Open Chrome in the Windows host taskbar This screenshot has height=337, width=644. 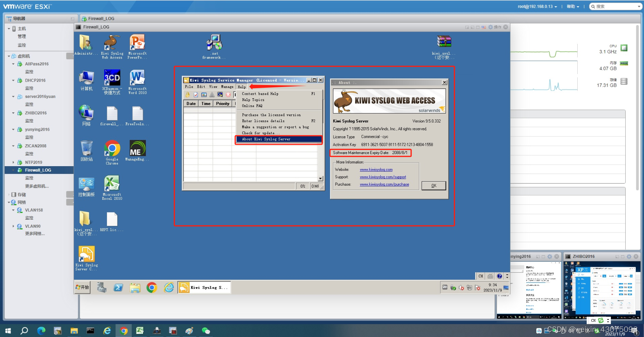124,331
